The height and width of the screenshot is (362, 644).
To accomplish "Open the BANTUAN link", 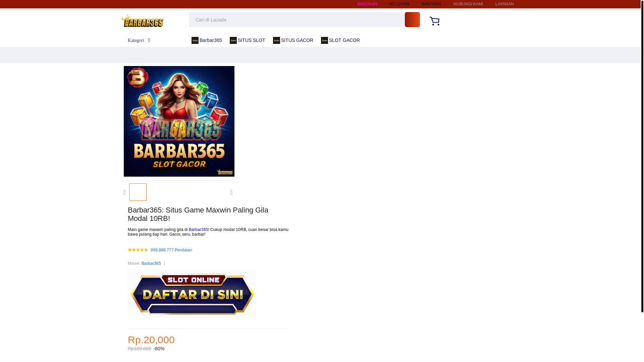I will click(x=431, y=4).
